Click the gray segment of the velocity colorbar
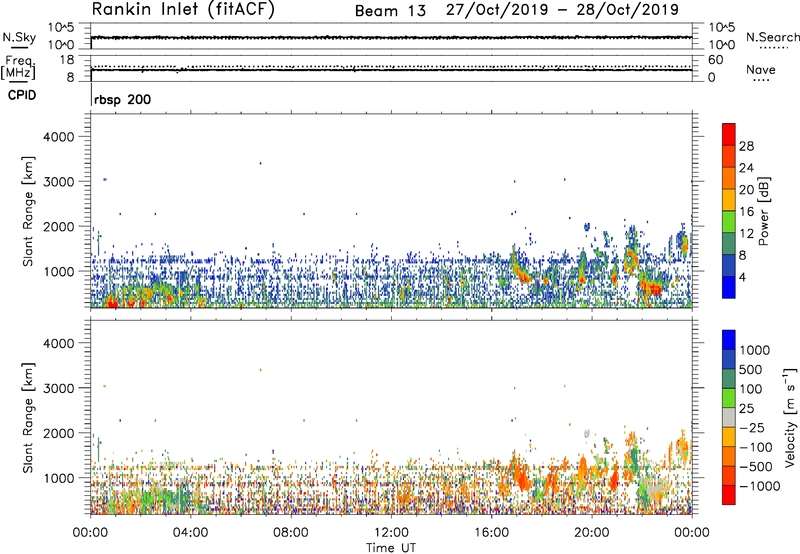 (729, 417)
